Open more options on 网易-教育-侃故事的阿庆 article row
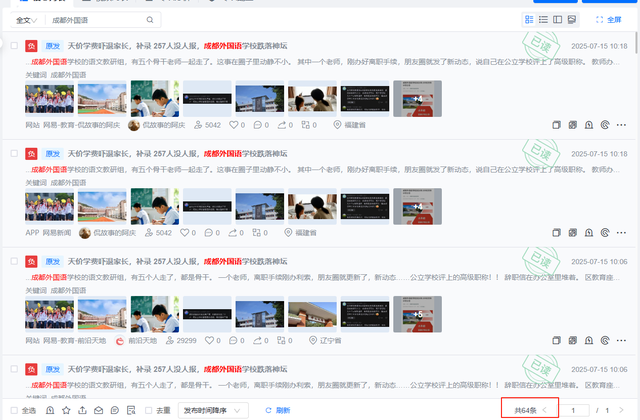Viewport: 640px width, 420px height. (621, 125)
